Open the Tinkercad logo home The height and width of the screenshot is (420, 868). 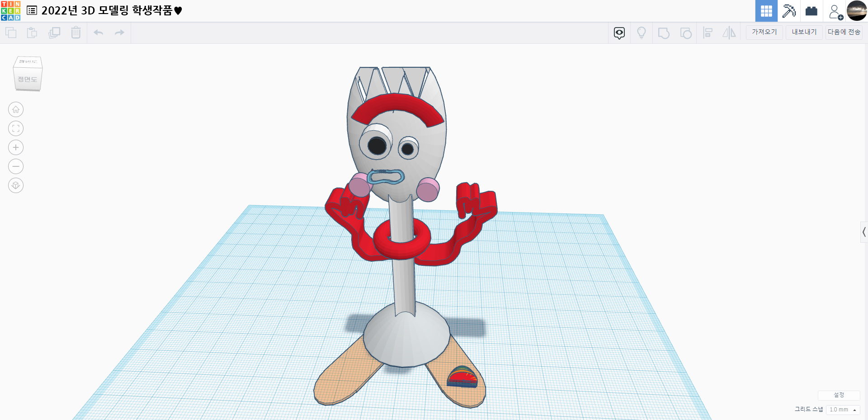[11, 11]
